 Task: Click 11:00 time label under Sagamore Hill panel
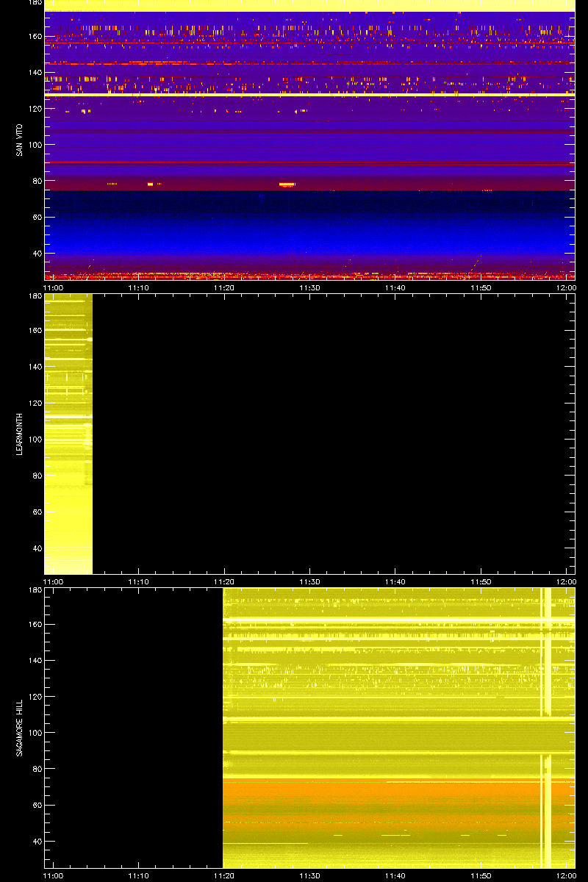54,875
